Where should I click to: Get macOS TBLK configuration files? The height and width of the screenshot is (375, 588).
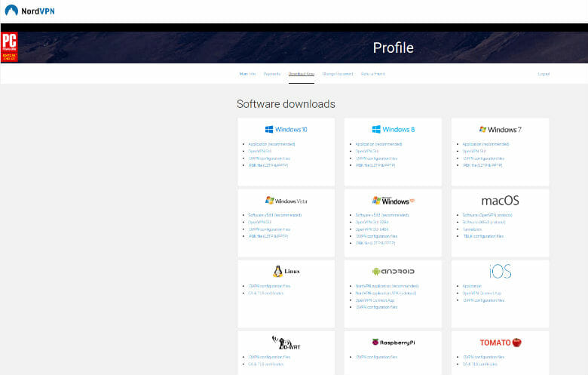[483, 236]
